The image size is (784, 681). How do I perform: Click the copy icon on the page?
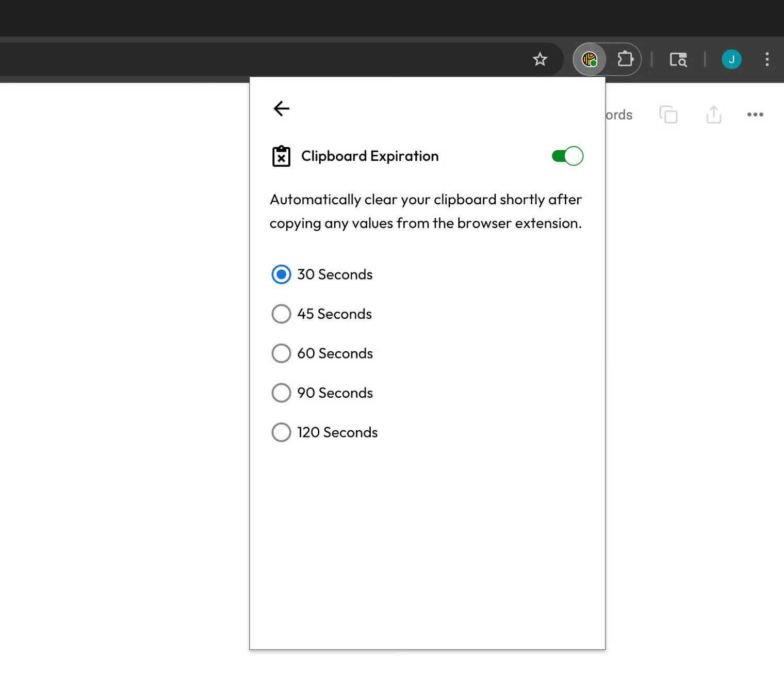[x=668, y=115]
